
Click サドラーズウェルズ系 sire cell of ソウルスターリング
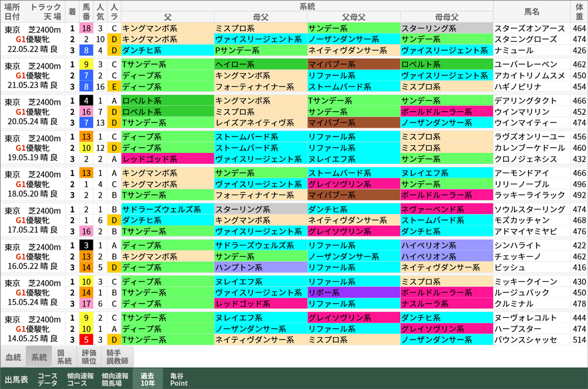(x=168, y=209)
